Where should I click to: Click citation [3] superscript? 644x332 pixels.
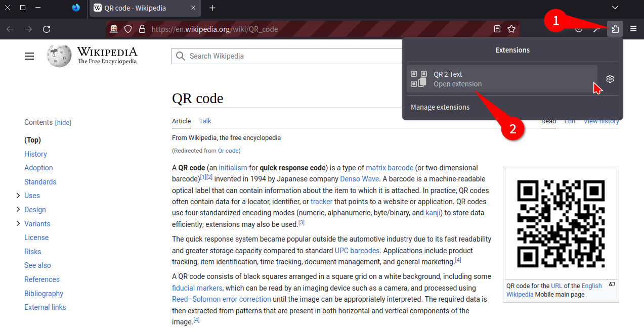click(x=302, y=222)
